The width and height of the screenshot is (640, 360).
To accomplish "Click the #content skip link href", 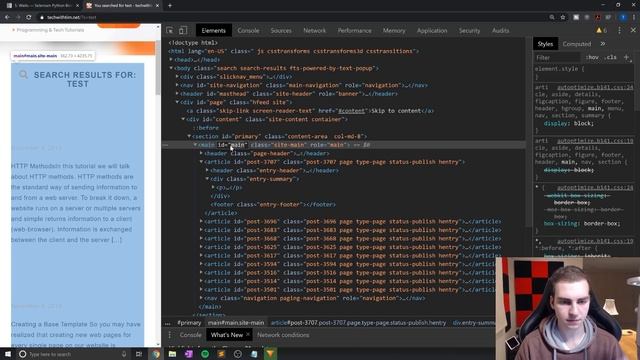I will pos(351,111).
